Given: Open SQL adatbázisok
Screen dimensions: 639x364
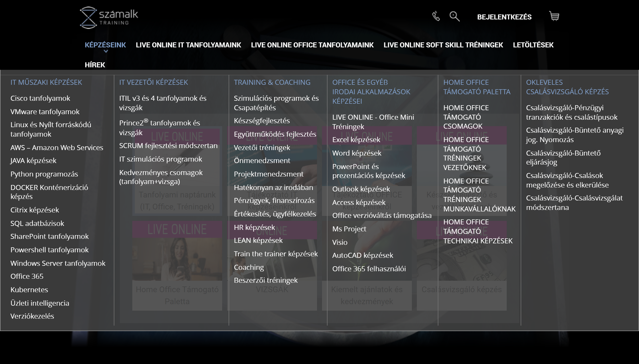Looking at the screenshot, I should point(37,223).
